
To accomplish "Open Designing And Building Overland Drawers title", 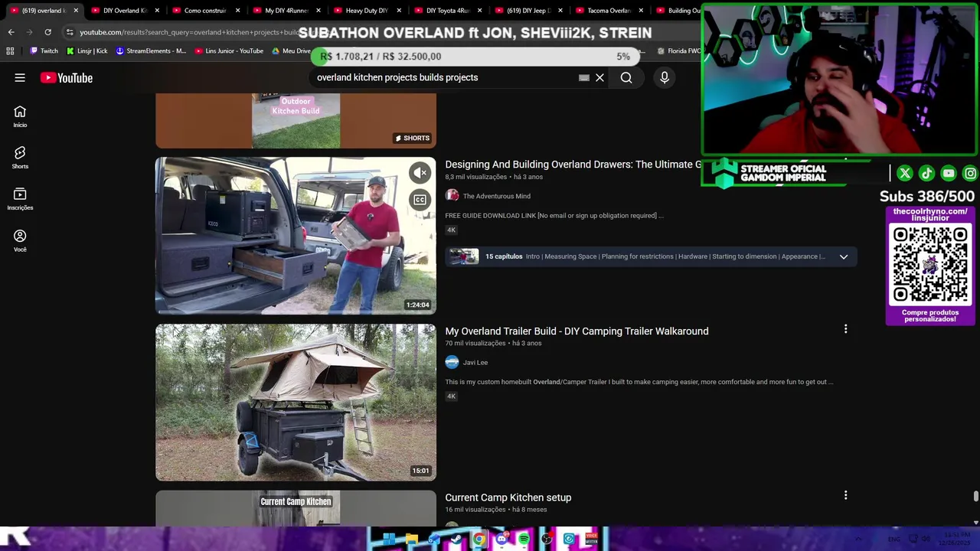I will point(573,165).
